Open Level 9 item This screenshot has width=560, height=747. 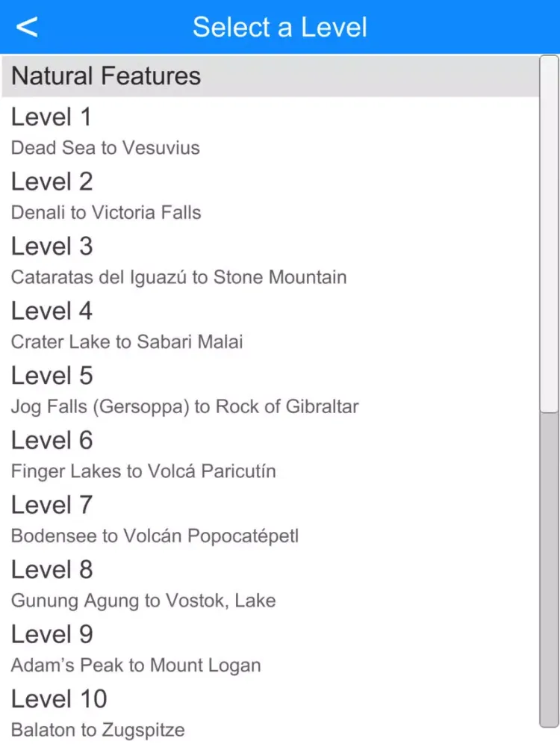(52, 635)
